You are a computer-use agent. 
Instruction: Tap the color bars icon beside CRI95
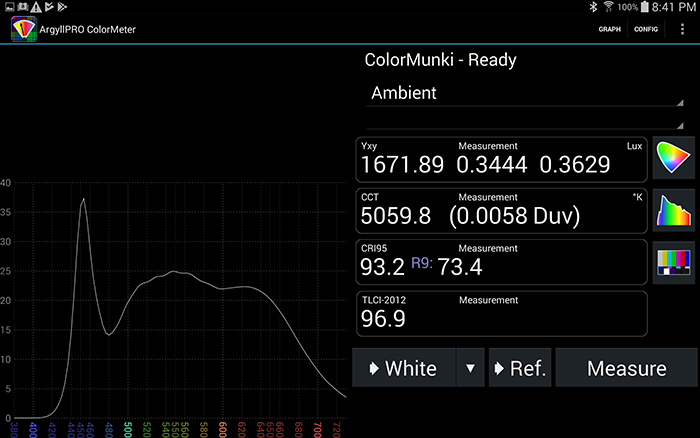[x=673, y=262]
